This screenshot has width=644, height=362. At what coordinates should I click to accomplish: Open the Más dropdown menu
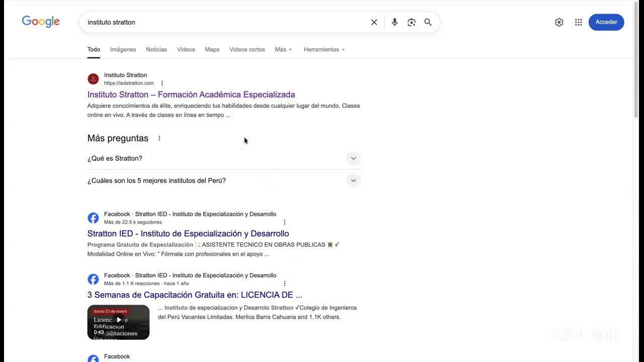(283, 49)
